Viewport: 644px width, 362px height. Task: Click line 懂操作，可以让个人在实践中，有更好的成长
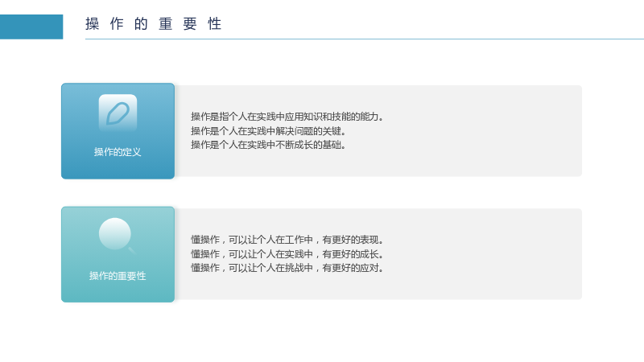pyautogui.click(x=287, y=254)
